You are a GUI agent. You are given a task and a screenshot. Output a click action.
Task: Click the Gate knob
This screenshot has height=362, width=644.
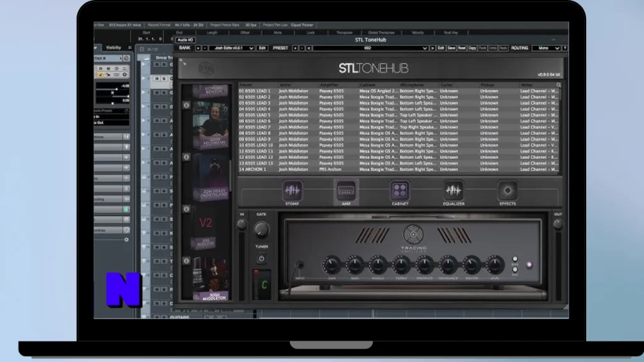[x=261, y=229]
